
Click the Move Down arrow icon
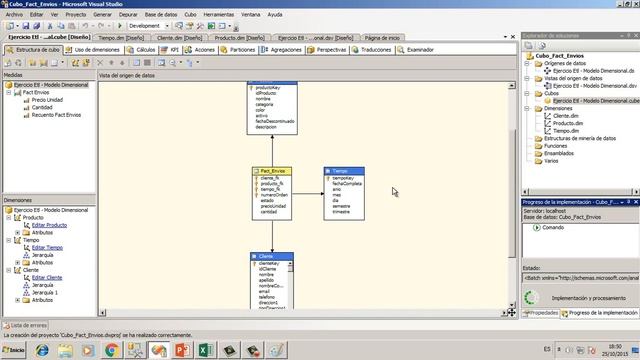click(x=122, y=63)
